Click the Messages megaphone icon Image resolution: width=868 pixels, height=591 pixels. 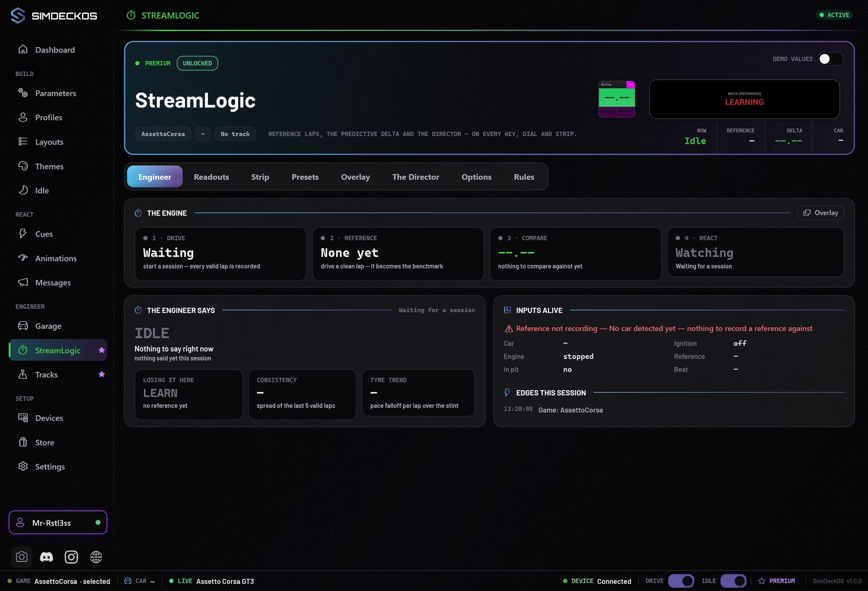(23, 282)
